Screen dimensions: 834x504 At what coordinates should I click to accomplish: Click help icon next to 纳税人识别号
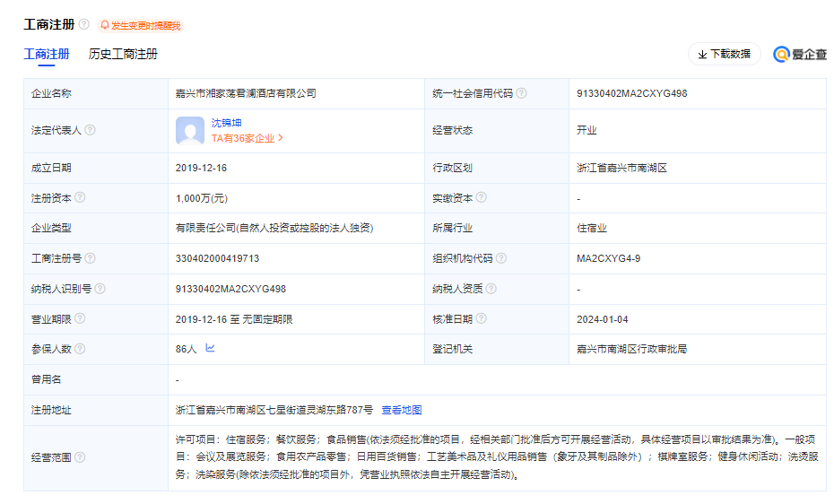[100, 288]
